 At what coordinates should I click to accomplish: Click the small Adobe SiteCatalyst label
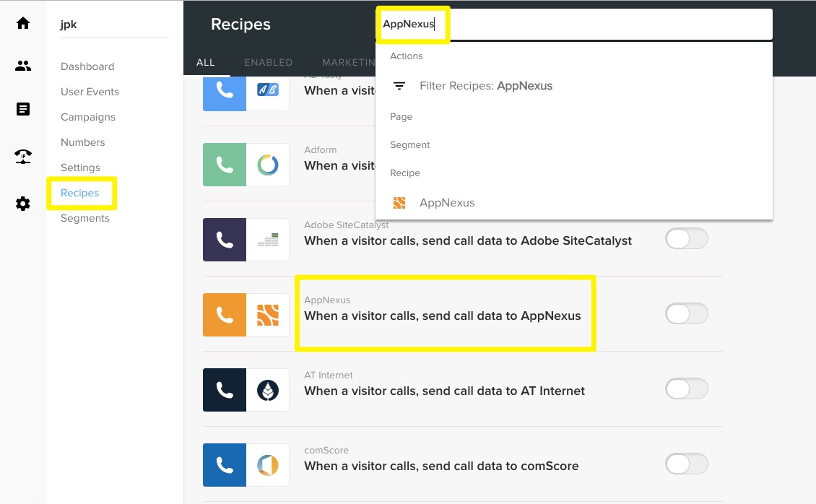[x=347, y=225]
